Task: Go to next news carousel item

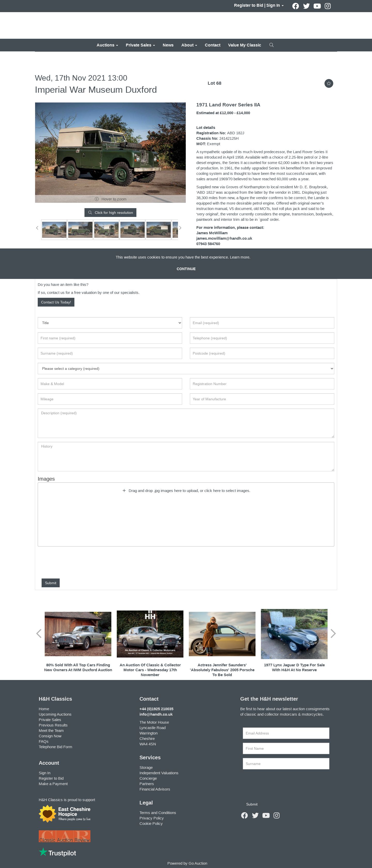Action: 333,634
